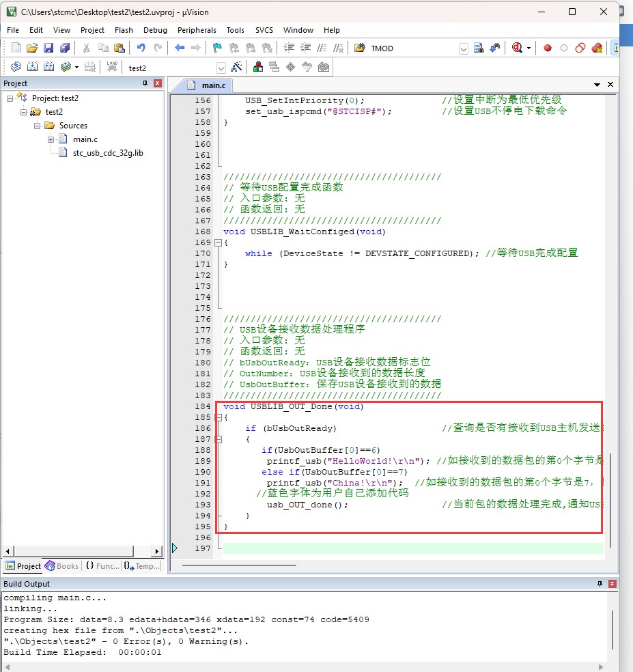Image resolution: width=633 pixels, height=672 pixels.
Task: Cut selection with the scissors icon
Action: click(86, 48)
